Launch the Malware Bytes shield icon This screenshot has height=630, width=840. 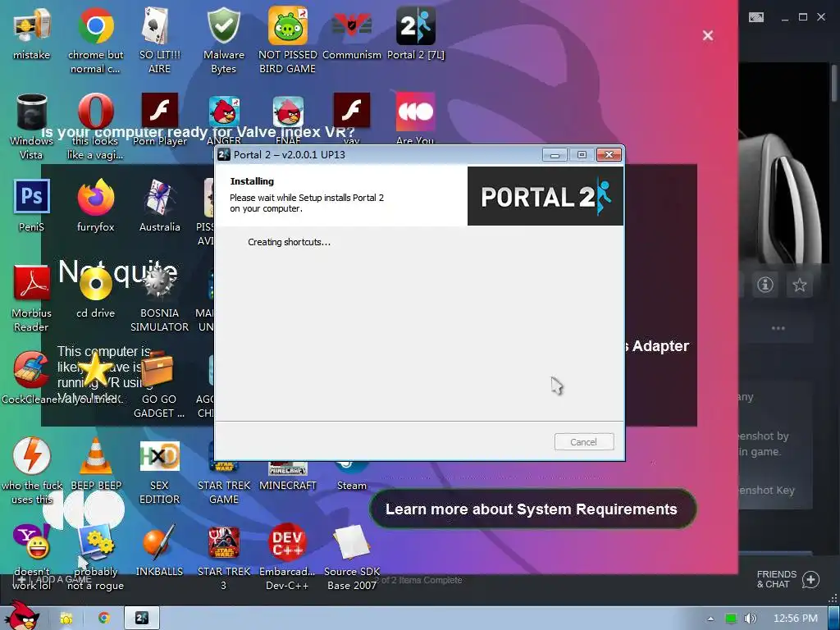[224, 26]
